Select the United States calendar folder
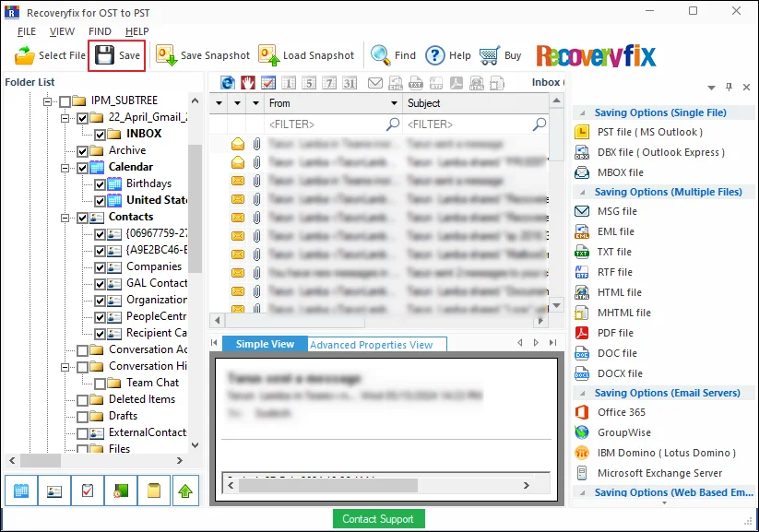759x532 pixels. tap(157, 200)
